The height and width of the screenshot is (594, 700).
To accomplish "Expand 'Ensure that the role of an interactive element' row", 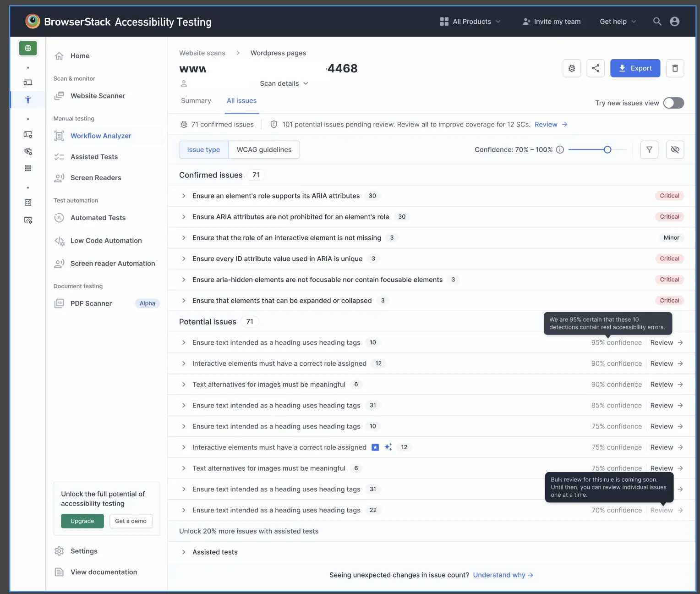I will pos(184,237).
